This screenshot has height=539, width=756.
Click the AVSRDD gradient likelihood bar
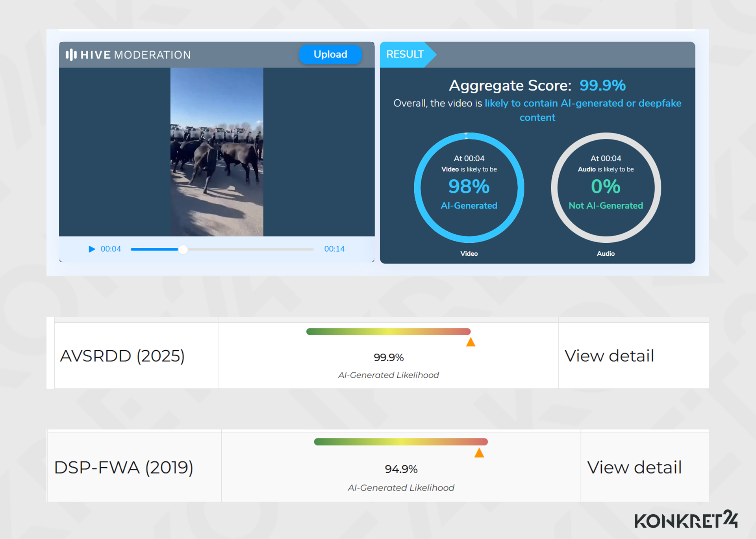388,332
